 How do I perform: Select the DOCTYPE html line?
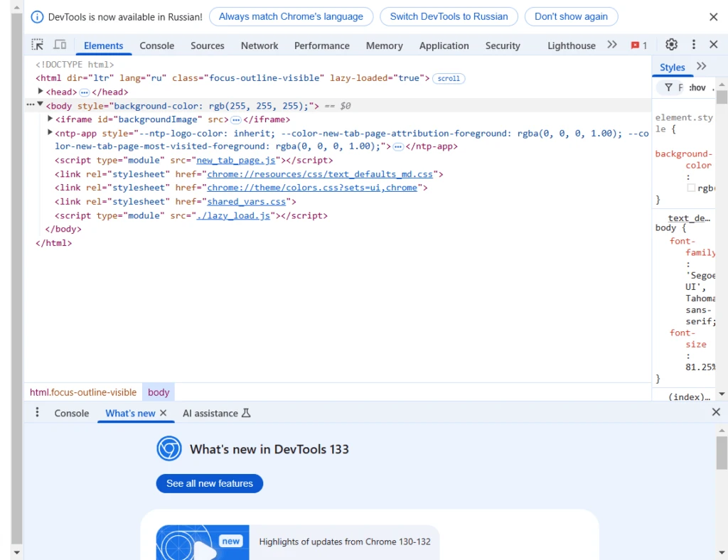(x=75, y=65)
